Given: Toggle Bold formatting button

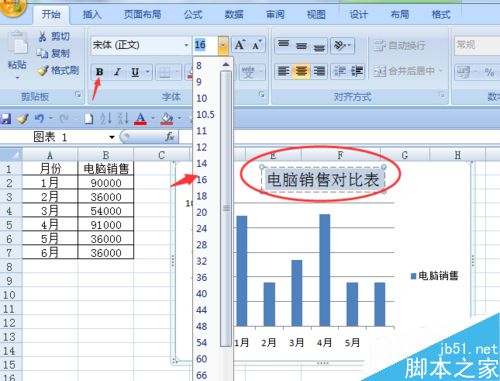Looking at the screenshot, I should pos(99,72).
